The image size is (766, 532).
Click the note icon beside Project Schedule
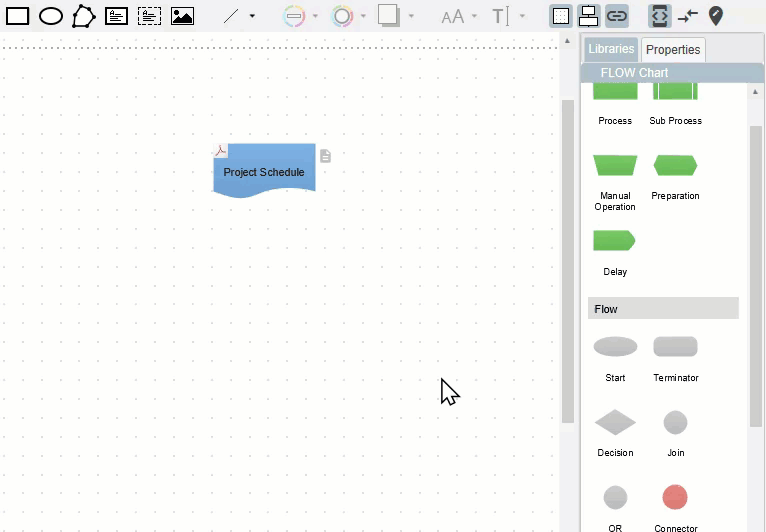click(325, 156)
